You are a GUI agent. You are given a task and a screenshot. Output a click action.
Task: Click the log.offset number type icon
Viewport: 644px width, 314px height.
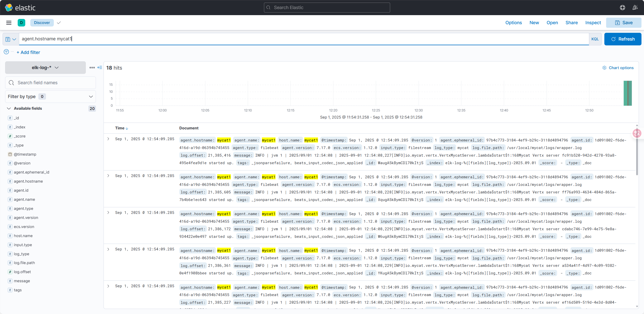tap(10, 272)
